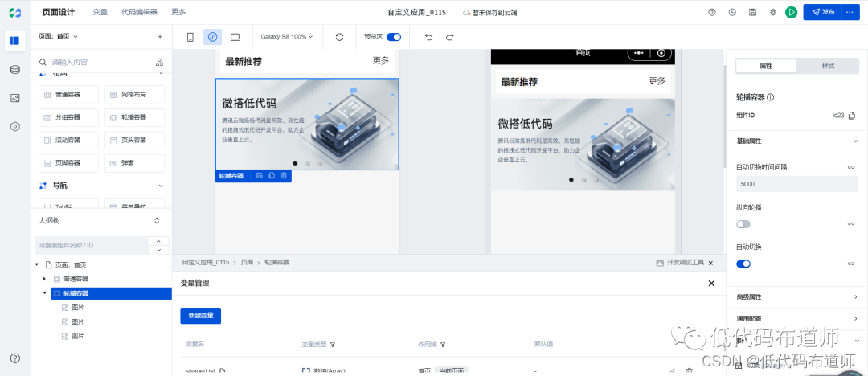Click the 新建变量 button
This screenshot has width=868, height=376.
(200, 316)
